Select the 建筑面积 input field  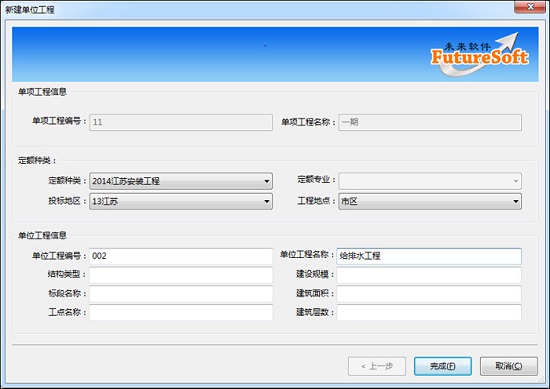coord(429,294)
